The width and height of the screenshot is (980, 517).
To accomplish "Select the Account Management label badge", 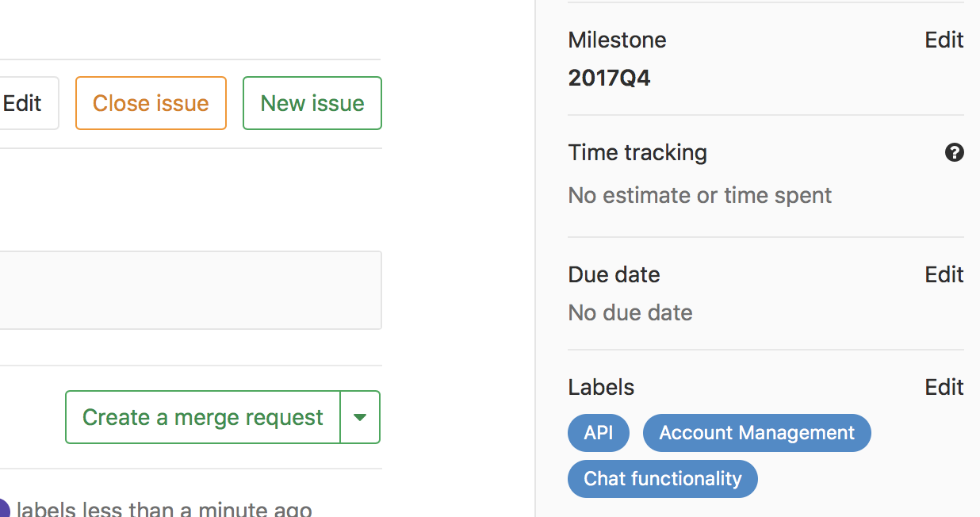I will click(756, 433).
